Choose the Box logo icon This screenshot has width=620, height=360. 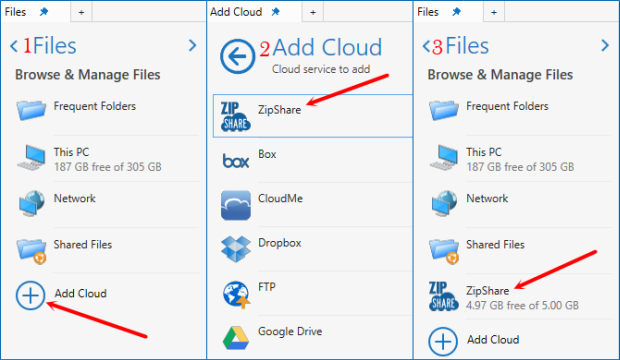pos(236,161)
